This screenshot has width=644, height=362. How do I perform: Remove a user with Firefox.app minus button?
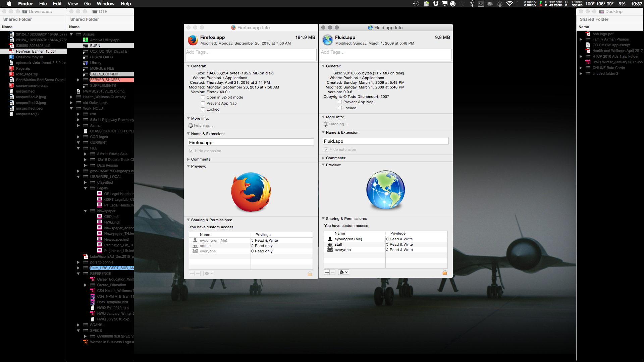click(x=198, y=274)
